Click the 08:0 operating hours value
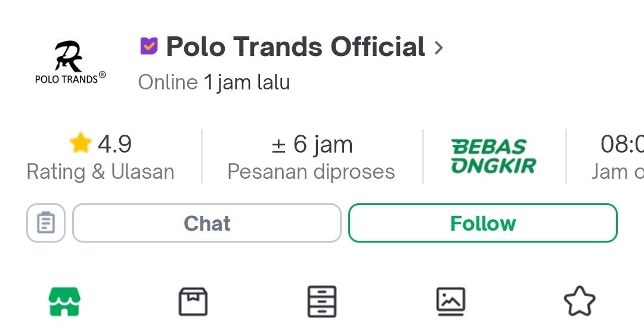This screenshot has width=644, height=335. 622,144
